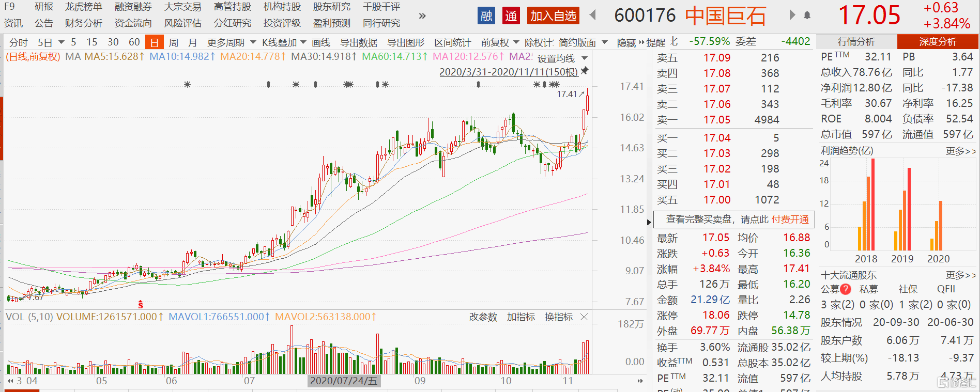Switch to 分时 intraday chart view
Image resolution: width=980 pixels, height=392 pixels.
click(x=19, y=42)
